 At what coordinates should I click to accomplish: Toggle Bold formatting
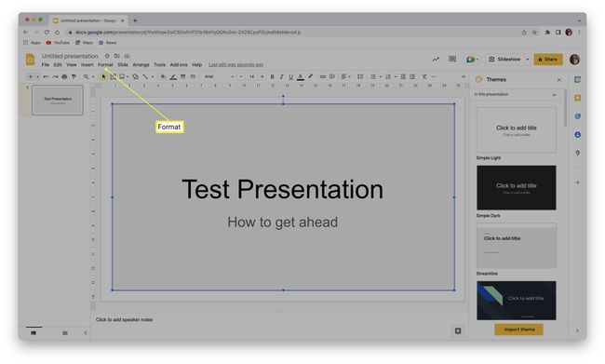(272, 77)
